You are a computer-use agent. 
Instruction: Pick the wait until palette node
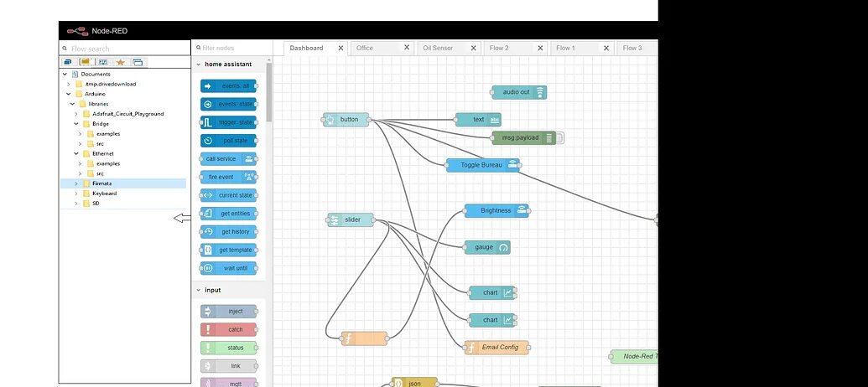point(229,269)
